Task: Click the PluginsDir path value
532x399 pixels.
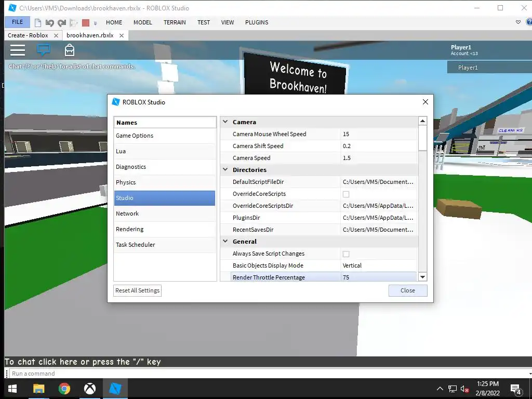Action: (x=379, y=218)
